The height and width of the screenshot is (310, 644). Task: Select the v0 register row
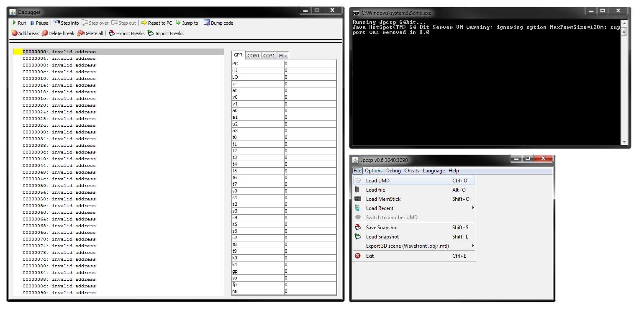pos(284,97)
